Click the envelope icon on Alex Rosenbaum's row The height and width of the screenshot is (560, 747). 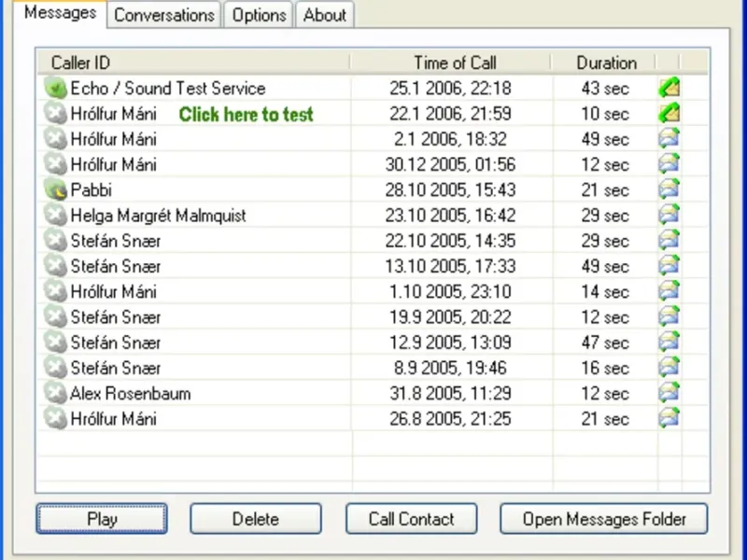click(669, 393)
